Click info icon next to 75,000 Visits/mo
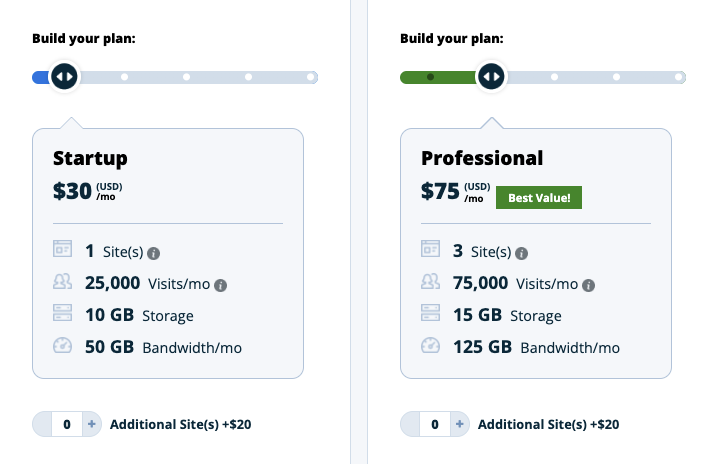 tap(588, 285)
